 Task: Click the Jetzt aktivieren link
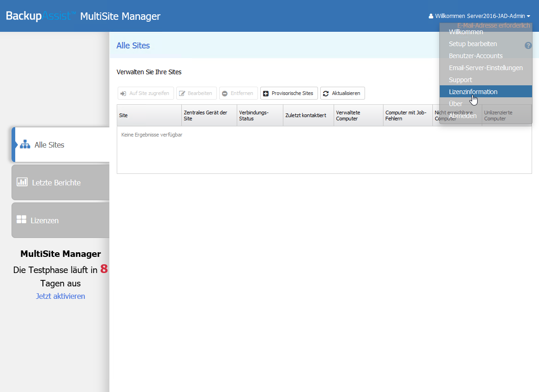(60, 296)
